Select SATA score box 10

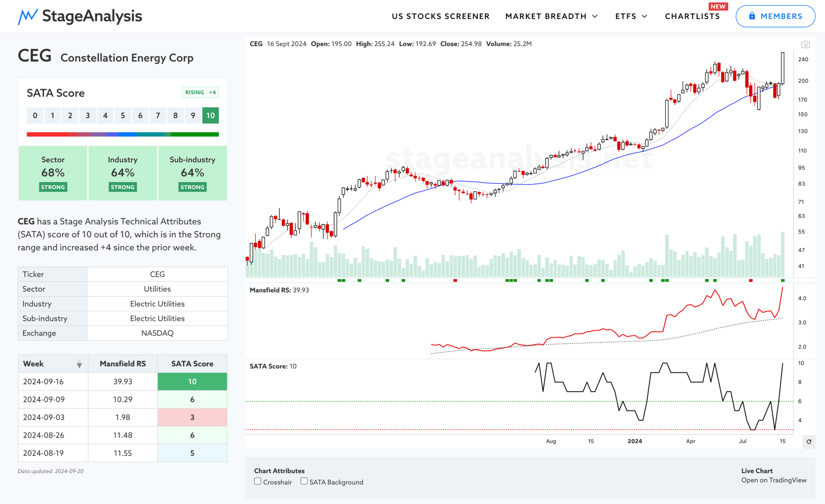point(210,116)
